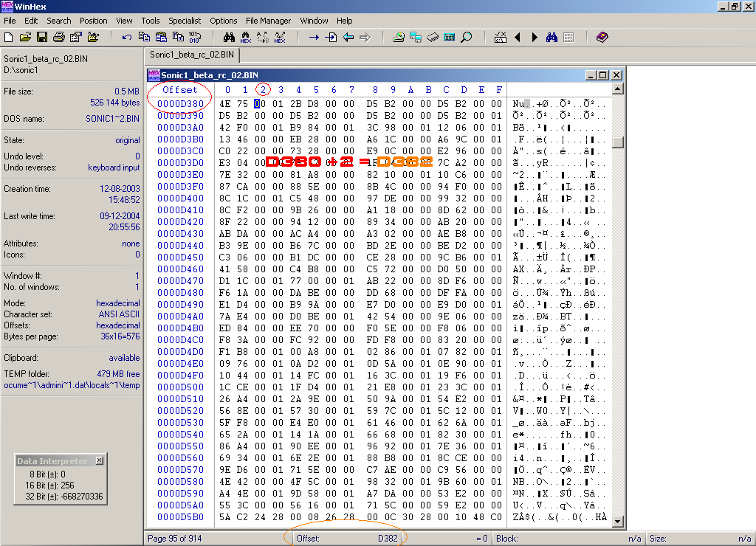Screen dimensions: 756x546
Task: Undo the last change with the Undo arrow
Action: (127, 37)
